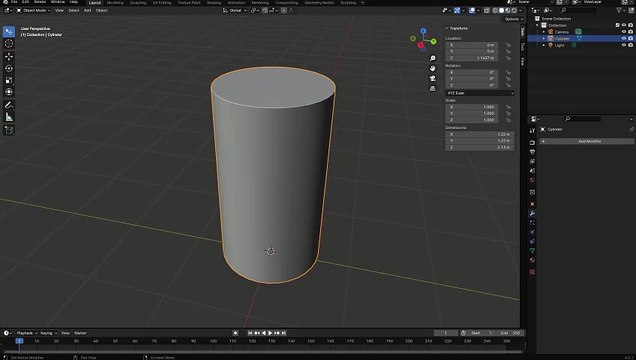
Task: Click the pan view hand gizmo
Action: pyautogui.click(x=432, y=69)
